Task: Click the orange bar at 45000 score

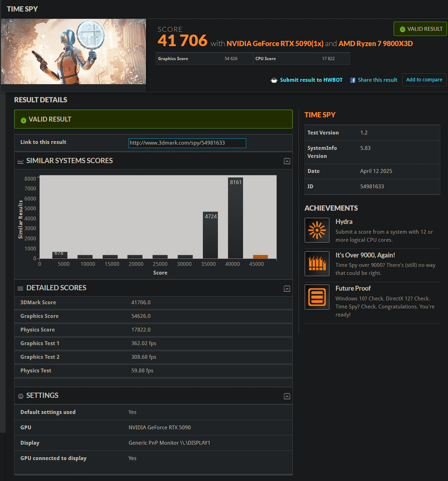Action: point(261,256)
